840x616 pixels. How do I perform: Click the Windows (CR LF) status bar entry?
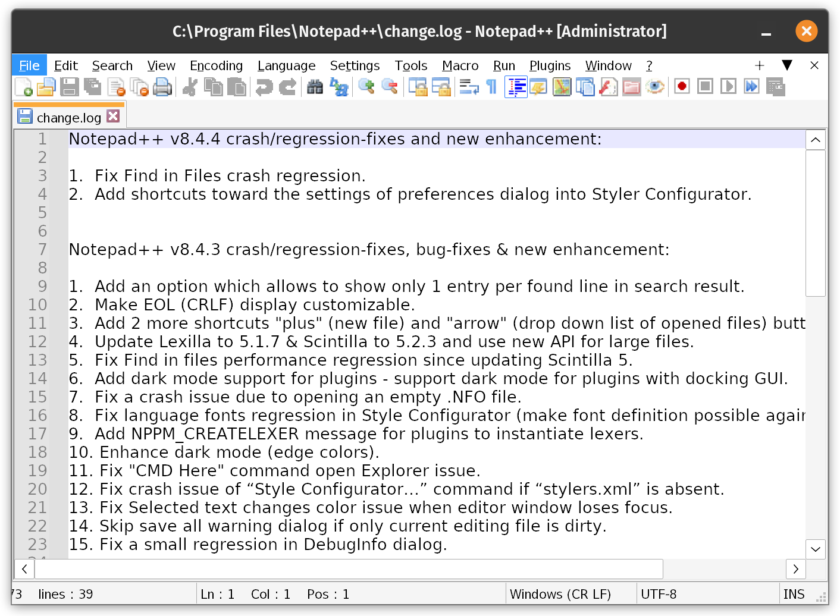point(560,594)
